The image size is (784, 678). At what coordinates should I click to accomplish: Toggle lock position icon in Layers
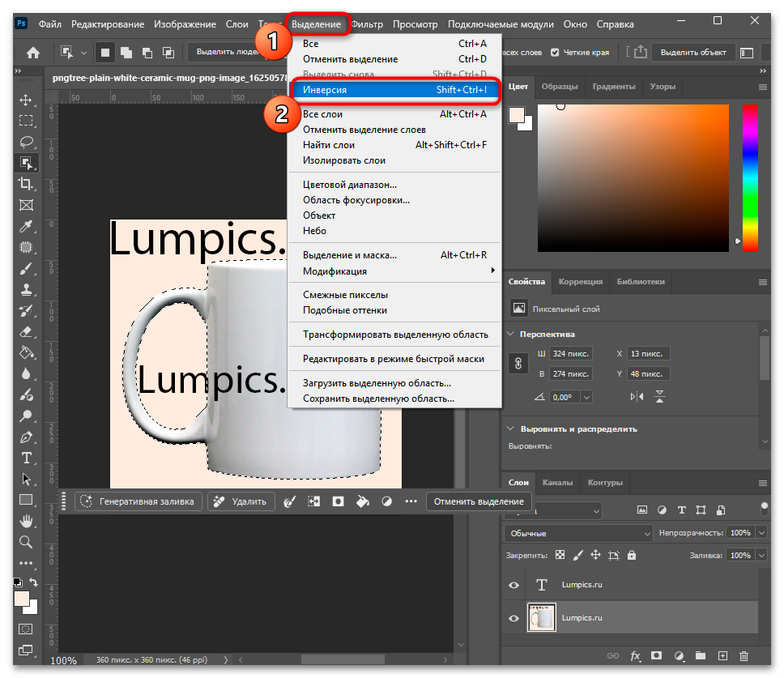pos(595,555)
